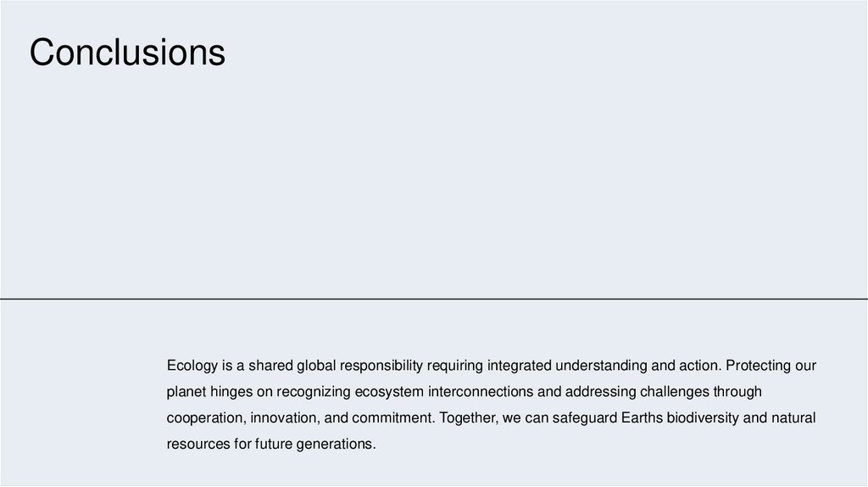This screenshot has width=868, height=487.
Task: Click the word Together in the body text
Action: 467,418
